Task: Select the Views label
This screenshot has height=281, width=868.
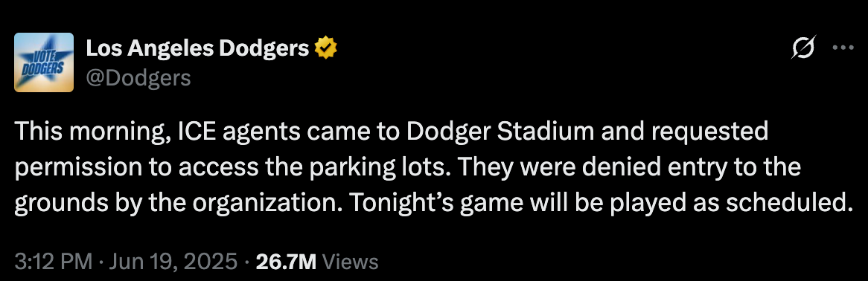Action: (x=350, y=261)
